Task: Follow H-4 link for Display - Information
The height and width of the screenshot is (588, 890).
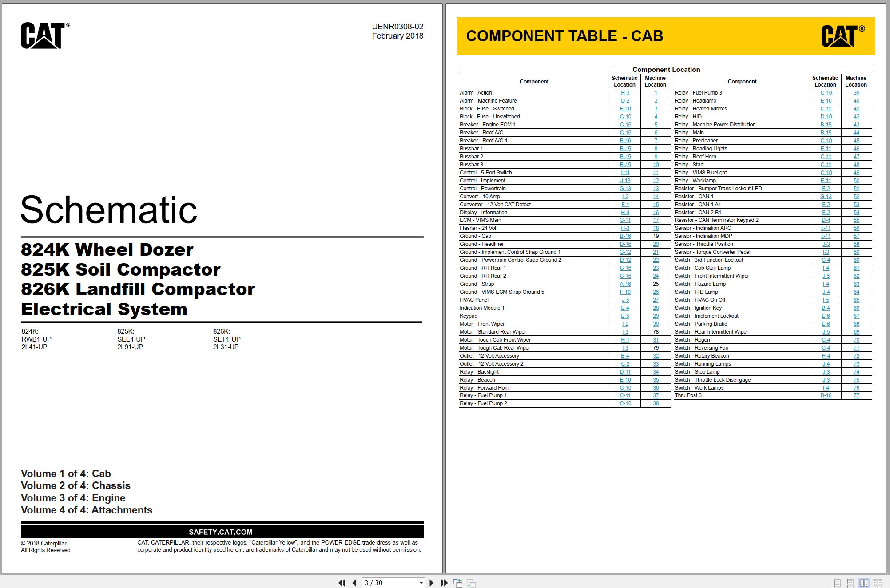Action: coord(625,213)
